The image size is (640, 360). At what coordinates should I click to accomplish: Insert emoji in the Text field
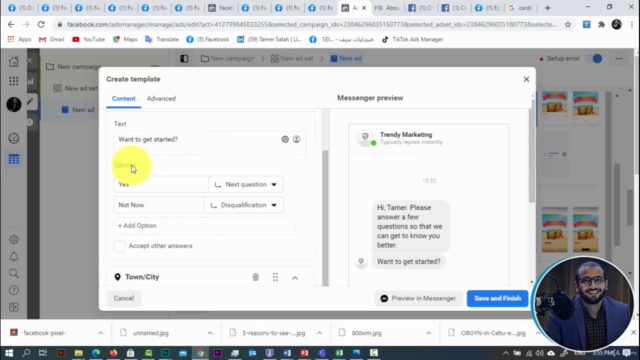[x=285, y=139]
